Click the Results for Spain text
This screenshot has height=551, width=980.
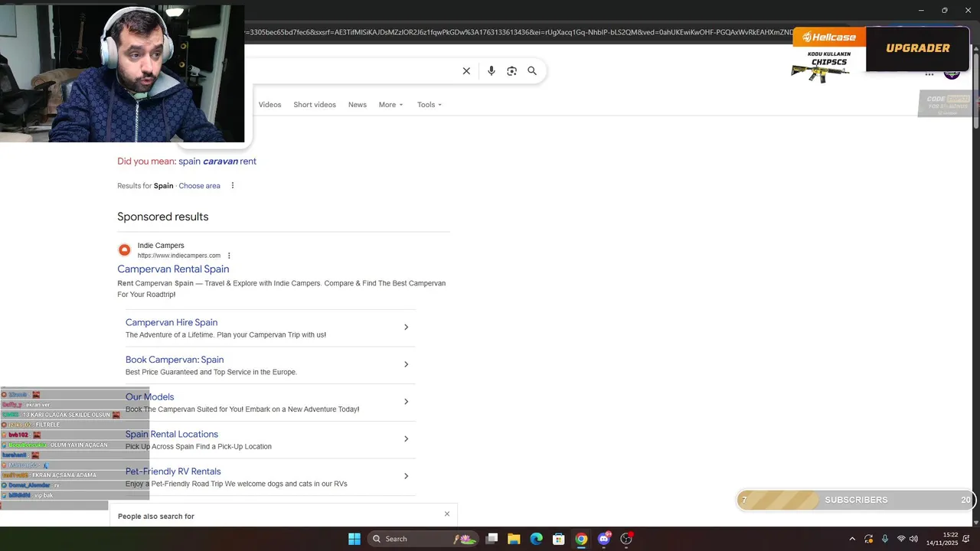pos(145,186)
